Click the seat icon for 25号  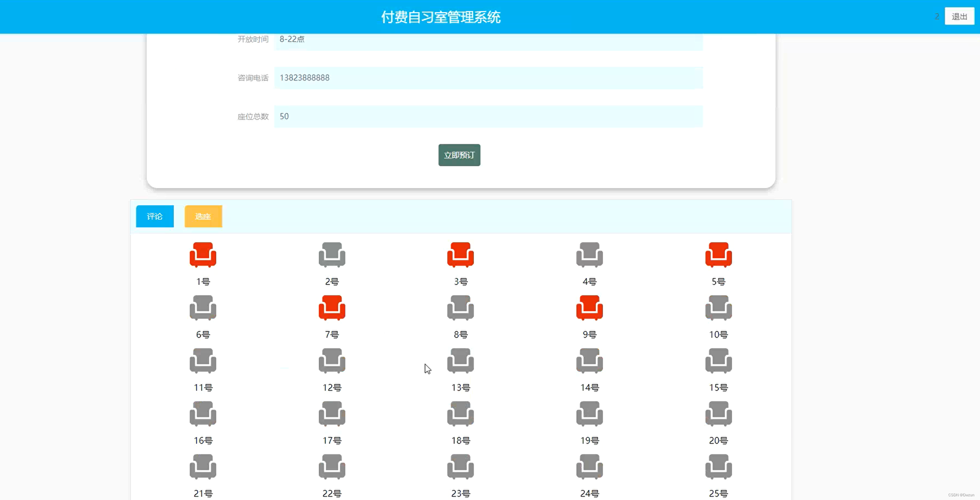pyautogui.click(x=718, y=466)
